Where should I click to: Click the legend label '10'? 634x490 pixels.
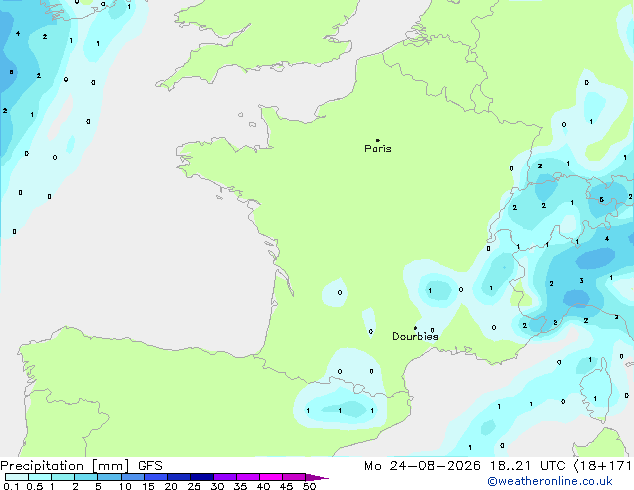(125, 486)
